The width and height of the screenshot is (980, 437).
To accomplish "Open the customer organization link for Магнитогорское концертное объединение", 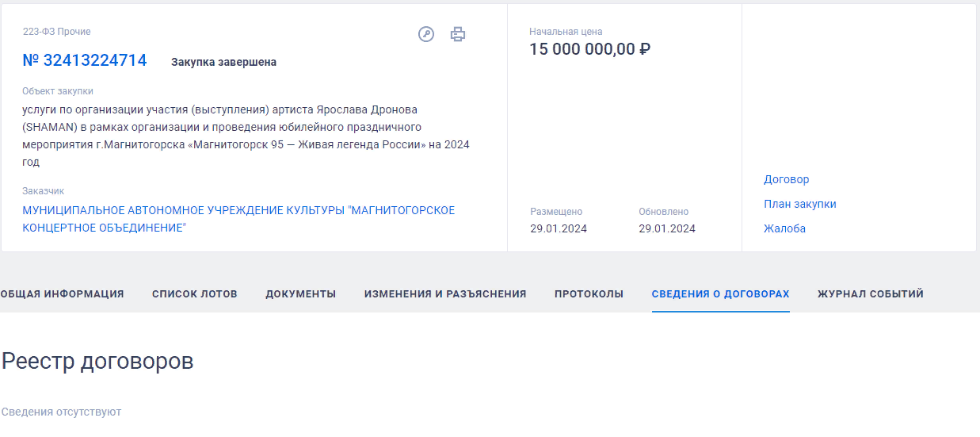I will pos(238,219).
